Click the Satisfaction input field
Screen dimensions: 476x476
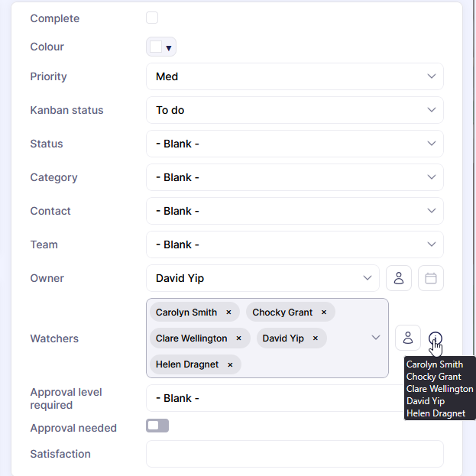point(294,454)
